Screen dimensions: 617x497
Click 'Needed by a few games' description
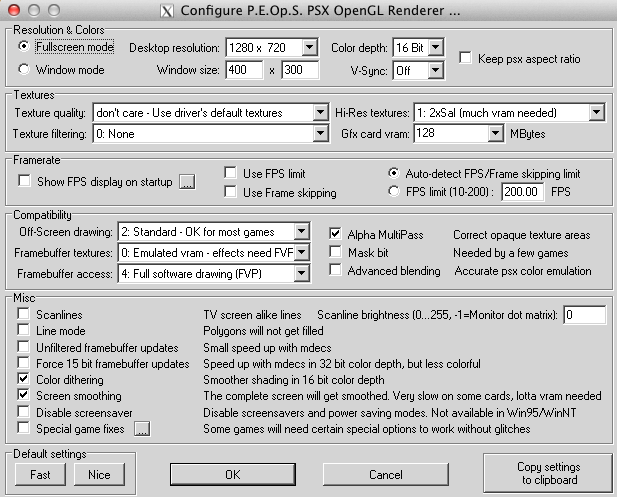(x=511, y=253)
